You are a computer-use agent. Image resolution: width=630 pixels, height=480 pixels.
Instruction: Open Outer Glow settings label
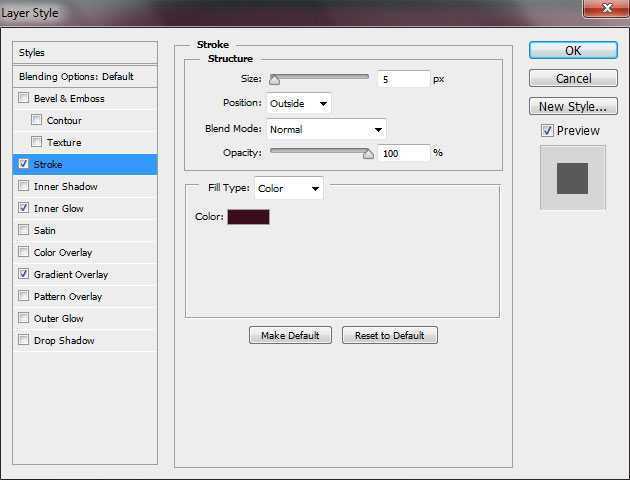(59, 319)
